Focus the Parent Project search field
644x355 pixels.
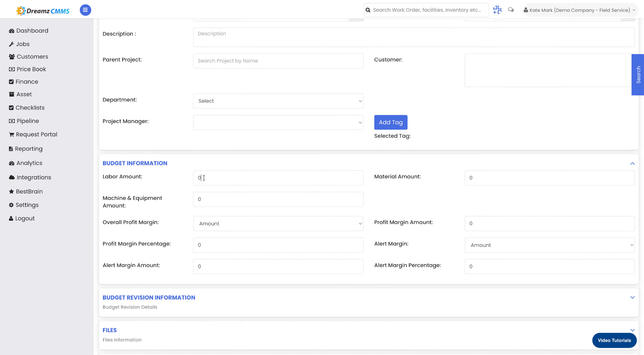point(278,61)
